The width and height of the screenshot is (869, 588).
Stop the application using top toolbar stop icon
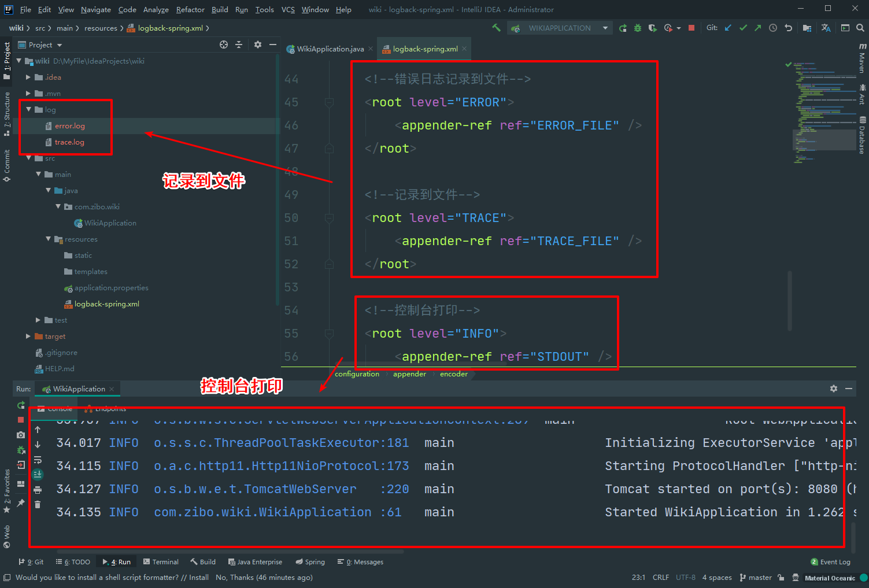pos(691,28)
